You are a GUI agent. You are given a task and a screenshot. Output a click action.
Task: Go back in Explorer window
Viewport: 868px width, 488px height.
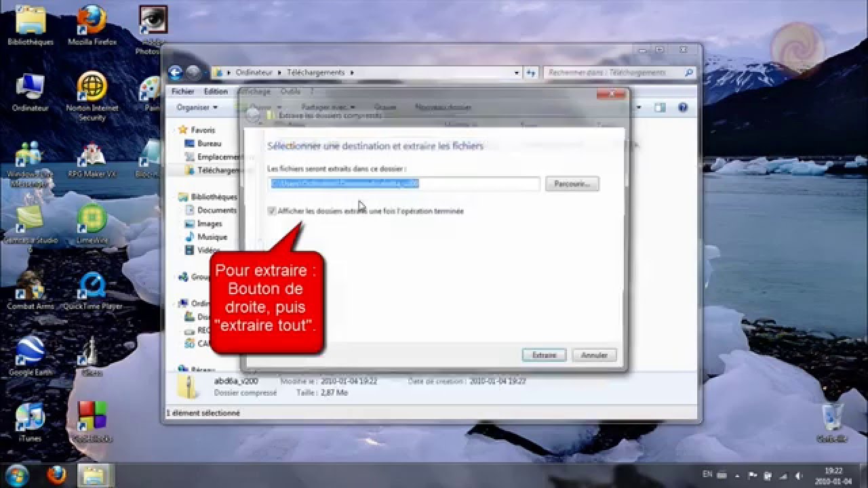pyautogui.click(x=175, y=73)
